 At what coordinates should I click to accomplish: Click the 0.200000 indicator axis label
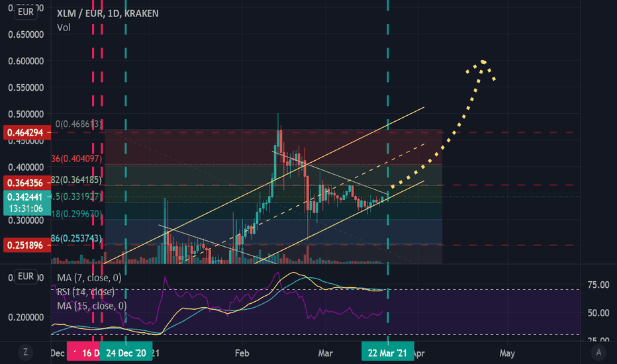point(26,317)
